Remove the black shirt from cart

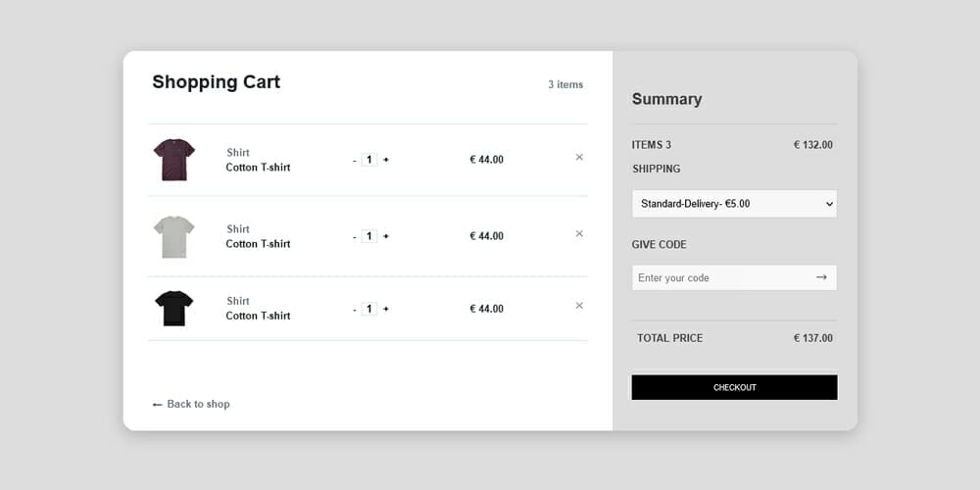[579, 306]
